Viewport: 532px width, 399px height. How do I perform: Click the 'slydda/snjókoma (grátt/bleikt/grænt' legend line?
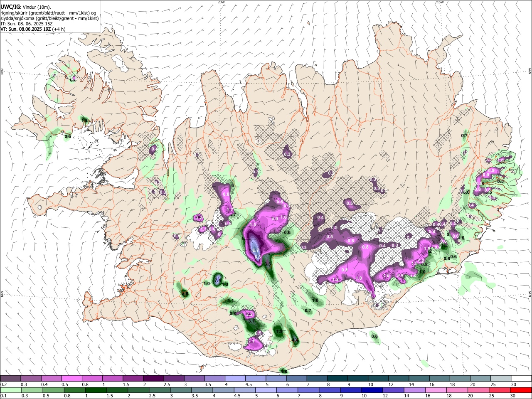pos(49,19)
